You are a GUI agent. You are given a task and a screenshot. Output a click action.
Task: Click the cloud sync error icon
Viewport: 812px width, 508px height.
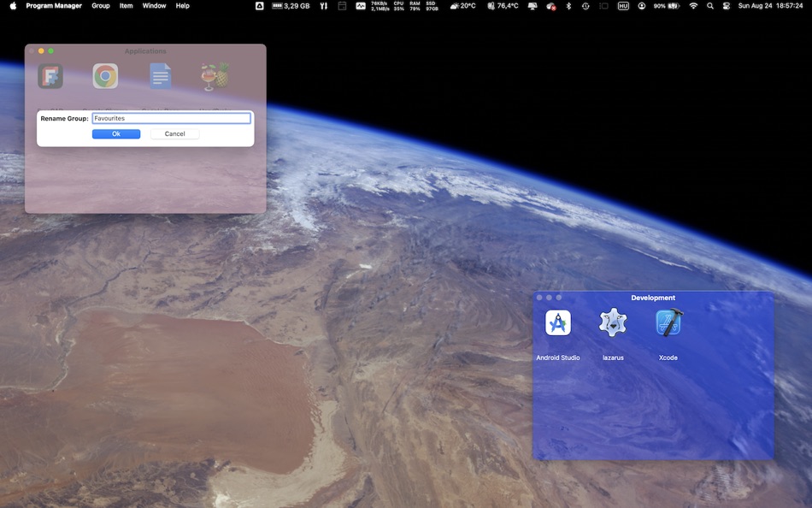551,6
